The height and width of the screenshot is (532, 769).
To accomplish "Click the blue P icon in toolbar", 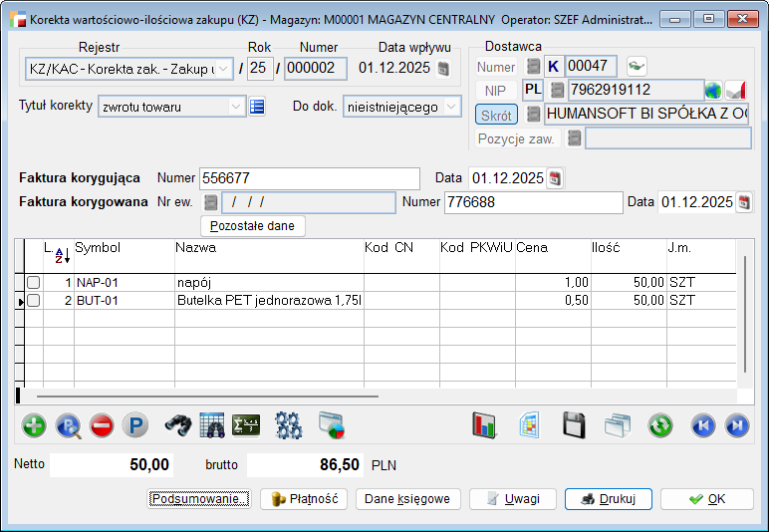I will tap(135, 425).
